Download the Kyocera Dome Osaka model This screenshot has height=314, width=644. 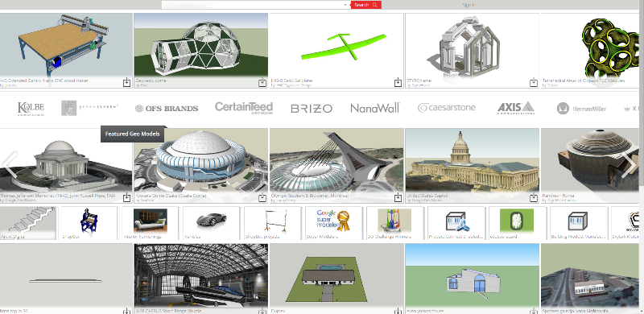[x=262, y=198]
